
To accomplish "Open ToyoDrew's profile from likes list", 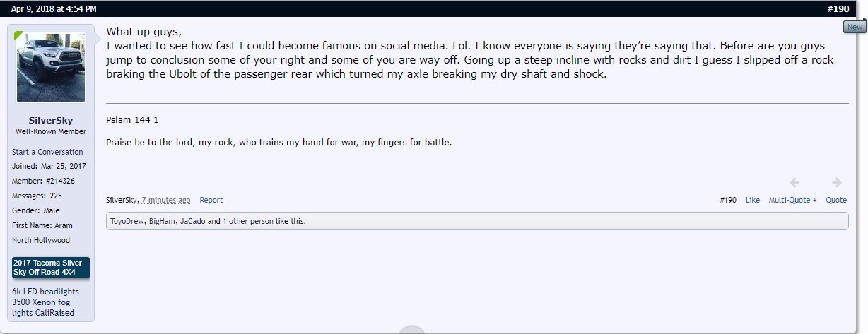I will click(x=127, y=221).
